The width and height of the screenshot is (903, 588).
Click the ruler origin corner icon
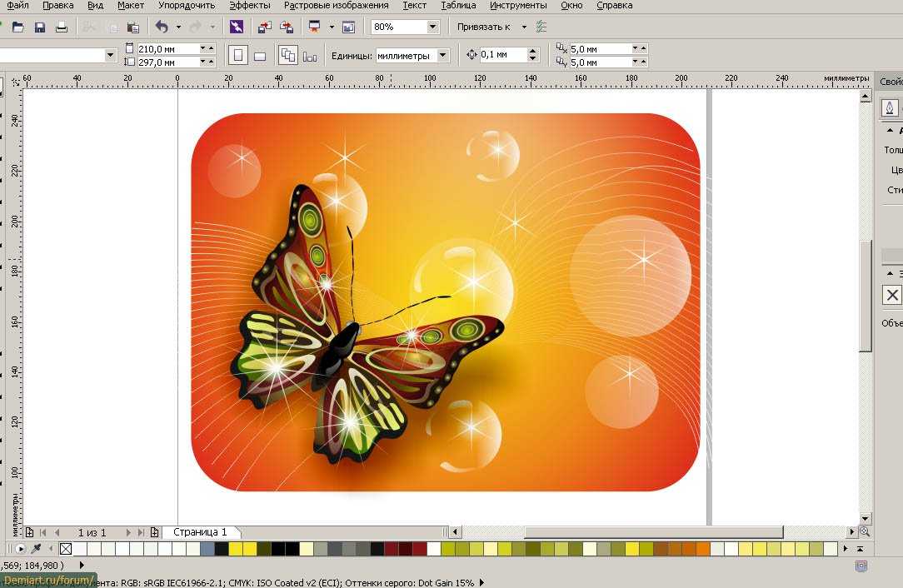(16, 82)
